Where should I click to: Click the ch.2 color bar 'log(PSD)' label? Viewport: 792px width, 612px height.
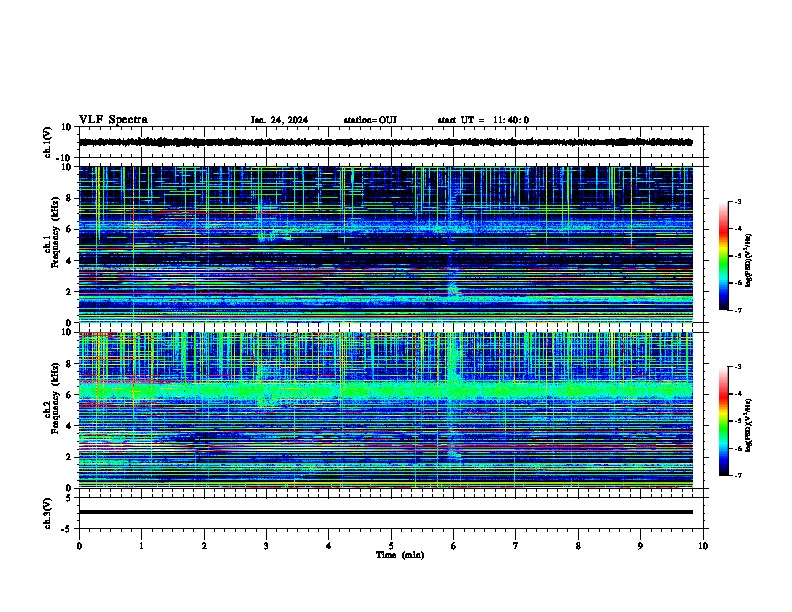(749, 425)
